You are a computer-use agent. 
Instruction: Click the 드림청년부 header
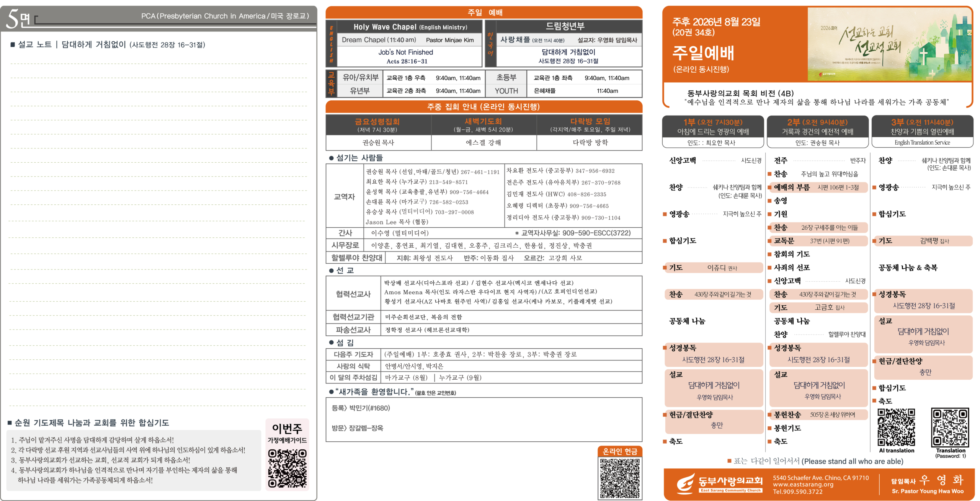click(x=565, y=26)
